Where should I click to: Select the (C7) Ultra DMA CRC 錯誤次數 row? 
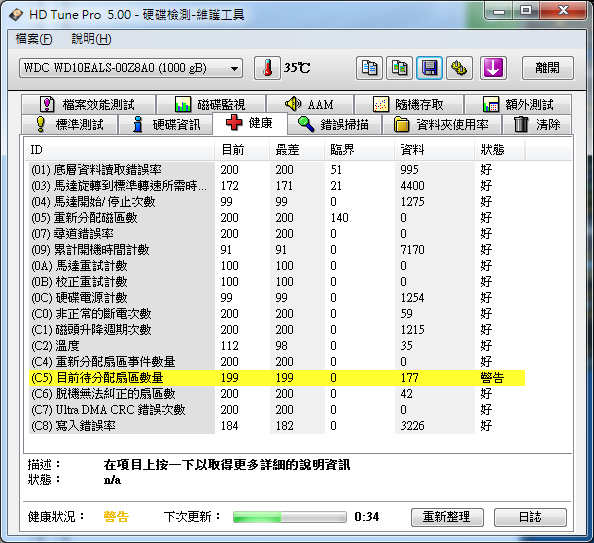[x=277, y=410]
